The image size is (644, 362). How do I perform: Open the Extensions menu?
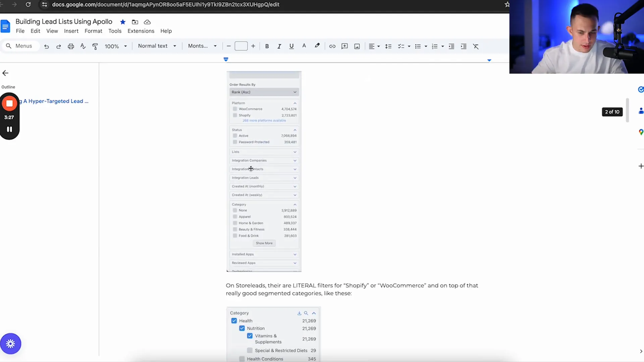click(141, 31)
